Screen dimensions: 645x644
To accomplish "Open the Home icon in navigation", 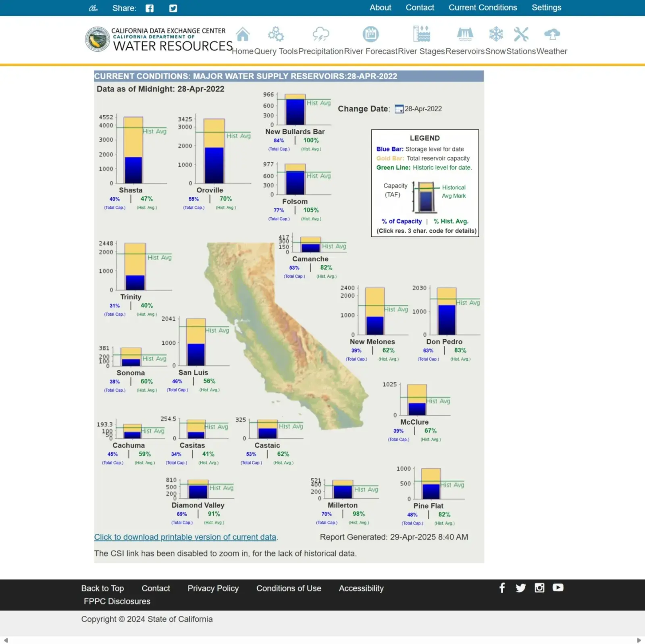I will point(243,34).
